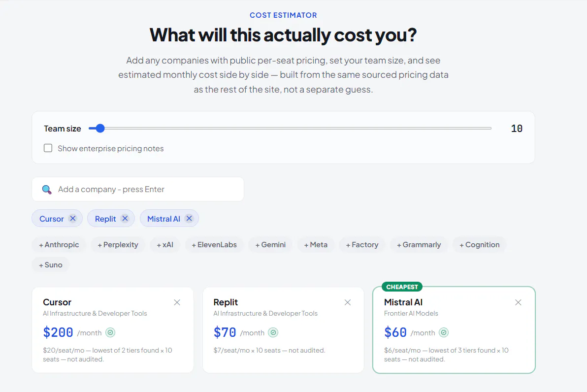Remove Cursor chip via its X icon

pos(72,218)
